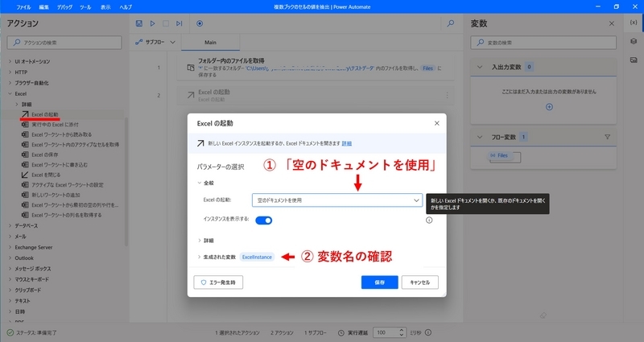This screenshot has height=342, width=644.
Task: Click the 実行遅延 value field
Action: click(386, 333)
